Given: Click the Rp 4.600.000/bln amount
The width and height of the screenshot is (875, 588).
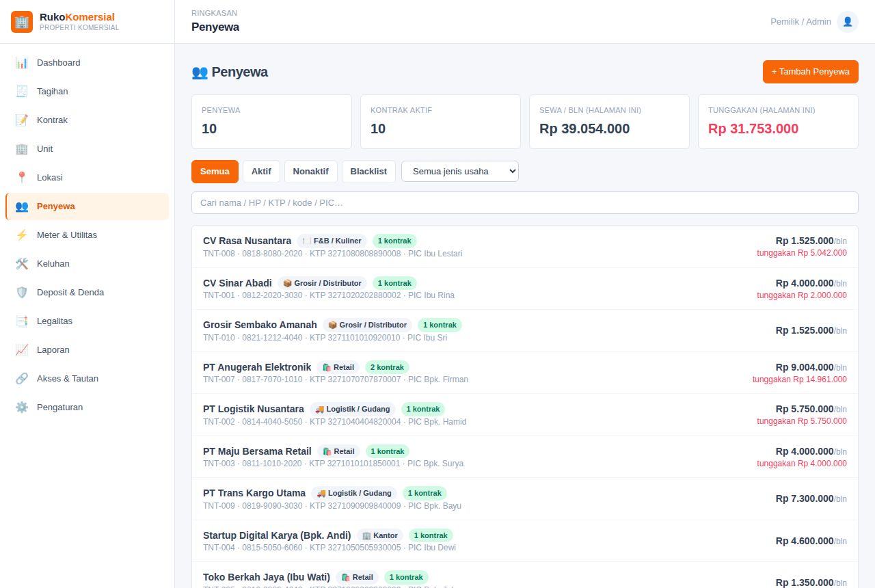Looking at the screenshot, I should (x=811, y=541).
